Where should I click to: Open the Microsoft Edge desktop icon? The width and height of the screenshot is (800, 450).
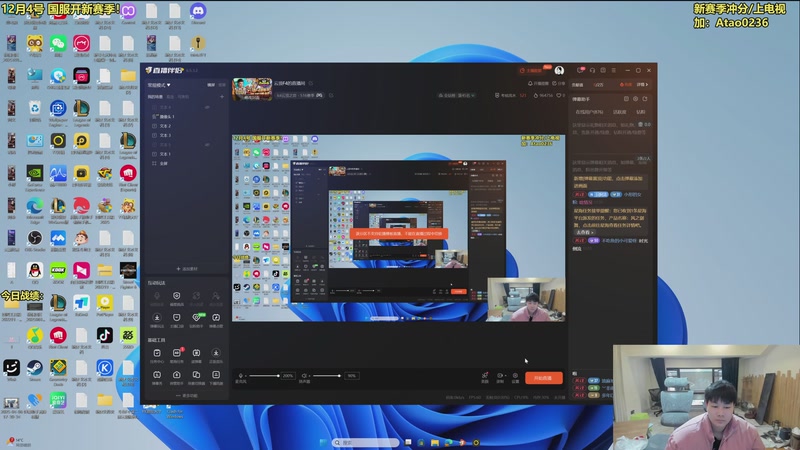(x=35, y=206)
